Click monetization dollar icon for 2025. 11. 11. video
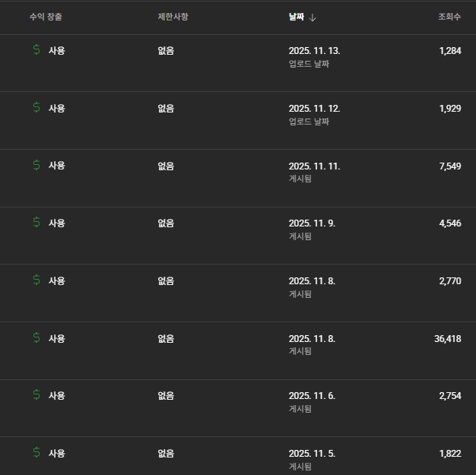The width and height of the screenshot is (476, 475). [36, 165]
